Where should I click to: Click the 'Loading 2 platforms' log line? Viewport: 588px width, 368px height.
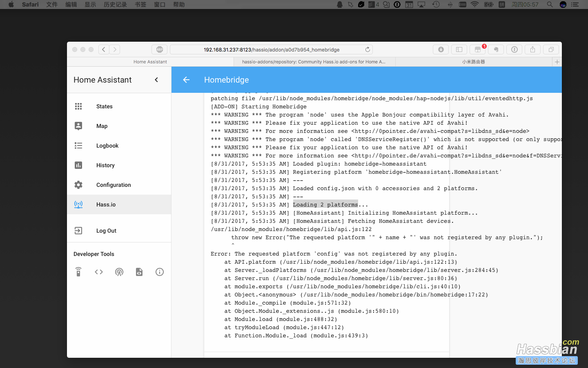(x=330, y=204)
